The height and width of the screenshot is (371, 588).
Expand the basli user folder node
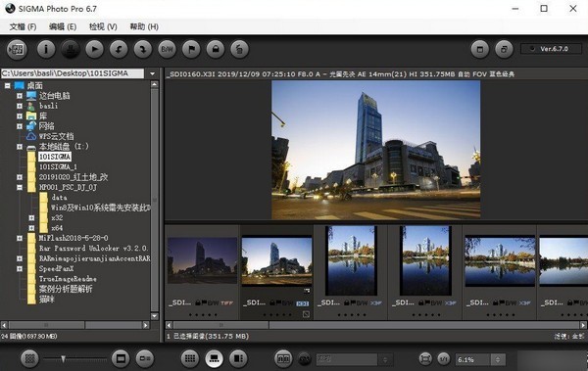(20, 106)
